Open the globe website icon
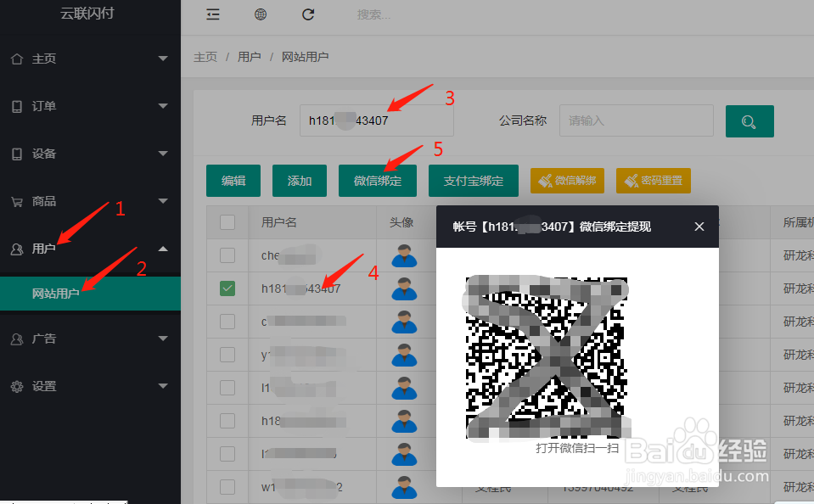Screen dimensions: 814x504 point(261,14)
